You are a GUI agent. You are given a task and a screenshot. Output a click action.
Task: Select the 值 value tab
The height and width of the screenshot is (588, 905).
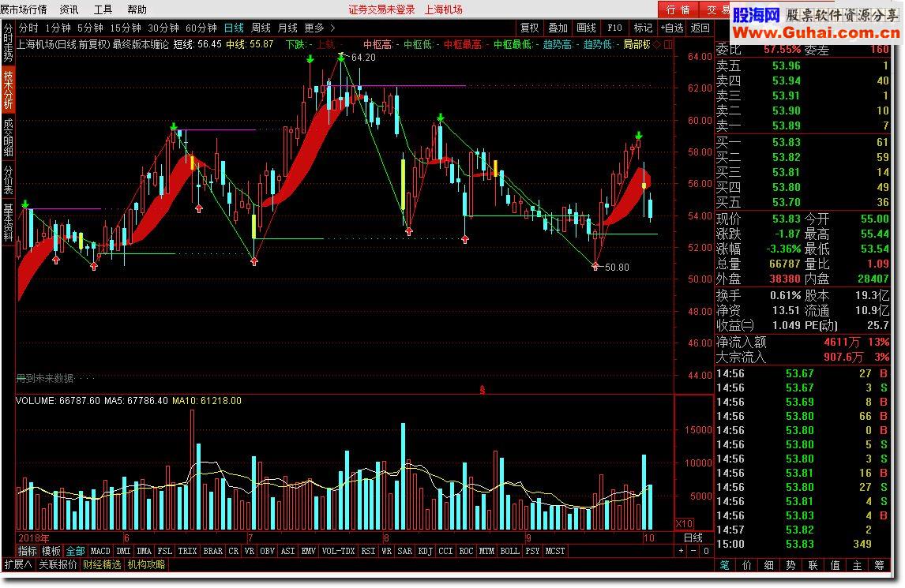836,565
